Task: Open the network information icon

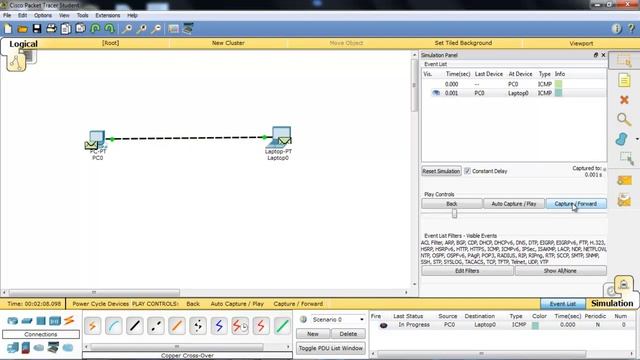Action: [617, 28]
